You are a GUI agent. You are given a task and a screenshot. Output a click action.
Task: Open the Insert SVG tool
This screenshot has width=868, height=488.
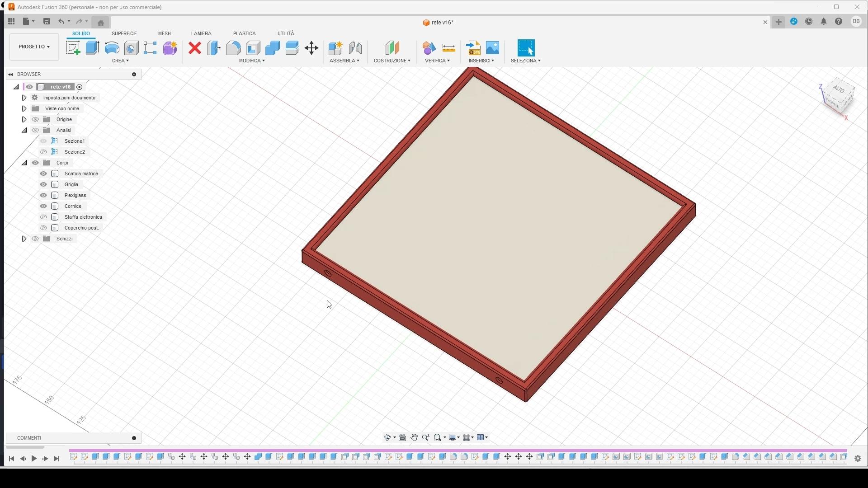473,48
